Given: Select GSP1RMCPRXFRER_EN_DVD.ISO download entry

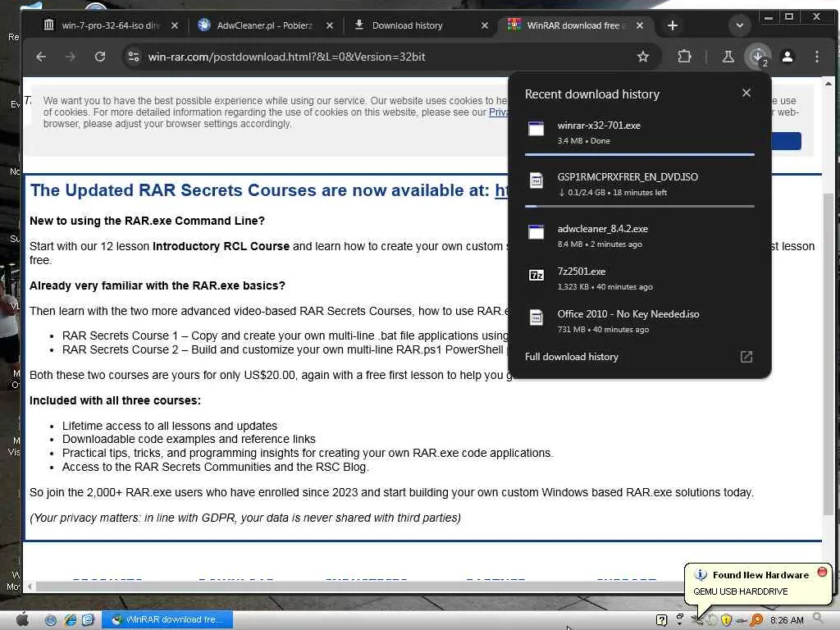Looking at the screenshot, I should tap(640, 183).
